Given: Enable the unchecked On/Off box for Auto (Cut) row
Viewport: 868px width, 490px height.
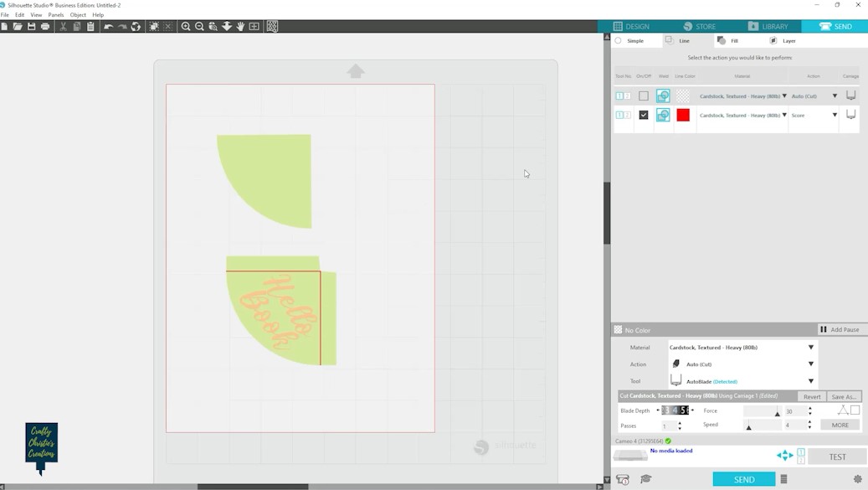Looking at the screenshot, I should 644,96.
